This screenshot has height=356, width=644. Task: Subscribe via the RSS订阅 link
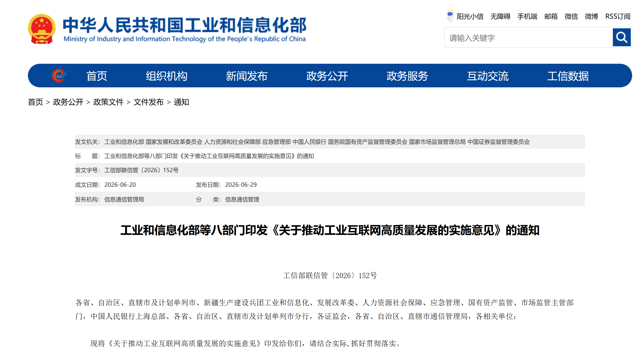pyautogui.click(x=618, y=17)
